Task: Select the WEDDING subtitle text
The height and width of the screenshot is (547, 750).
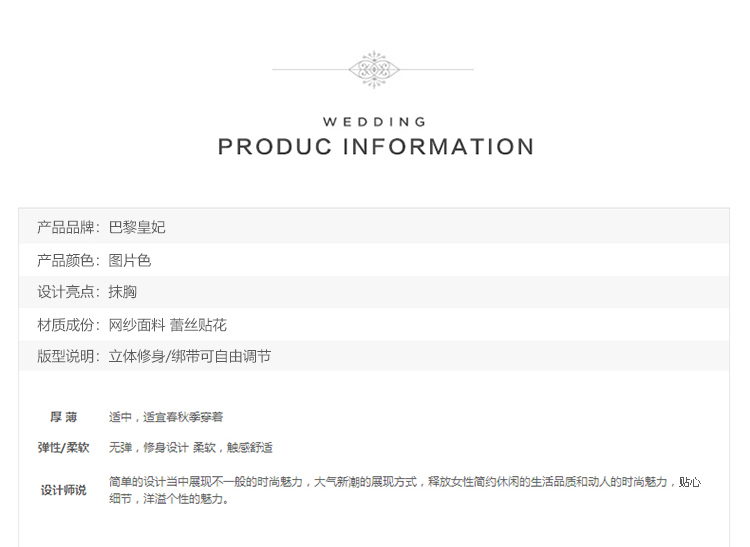Action: (375, 122)
